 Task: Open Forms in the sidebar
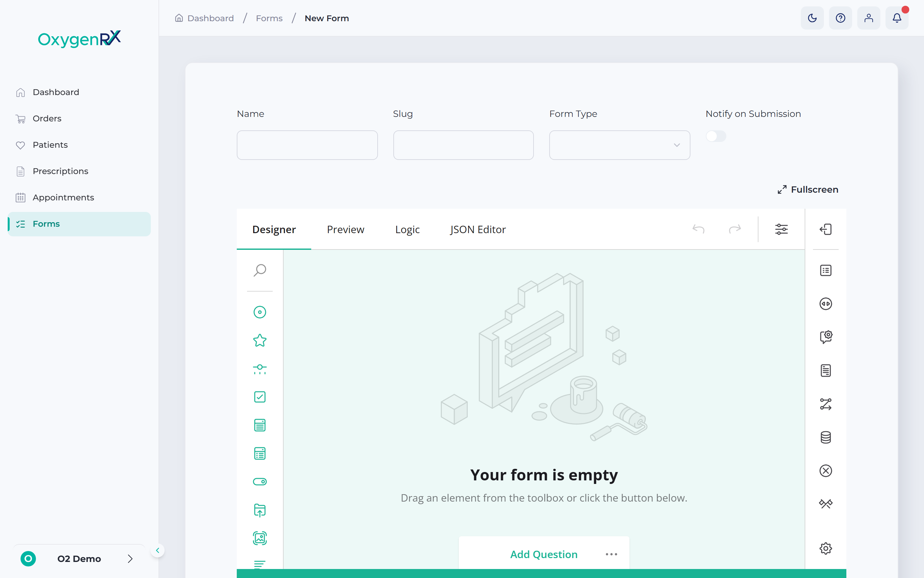click(x=79, y=224)
